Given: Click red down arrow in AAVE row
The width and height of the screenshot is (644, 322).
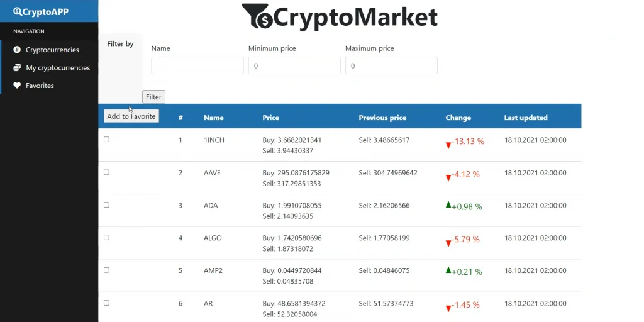Looking at the screenshot, I should tap(448, 178).
